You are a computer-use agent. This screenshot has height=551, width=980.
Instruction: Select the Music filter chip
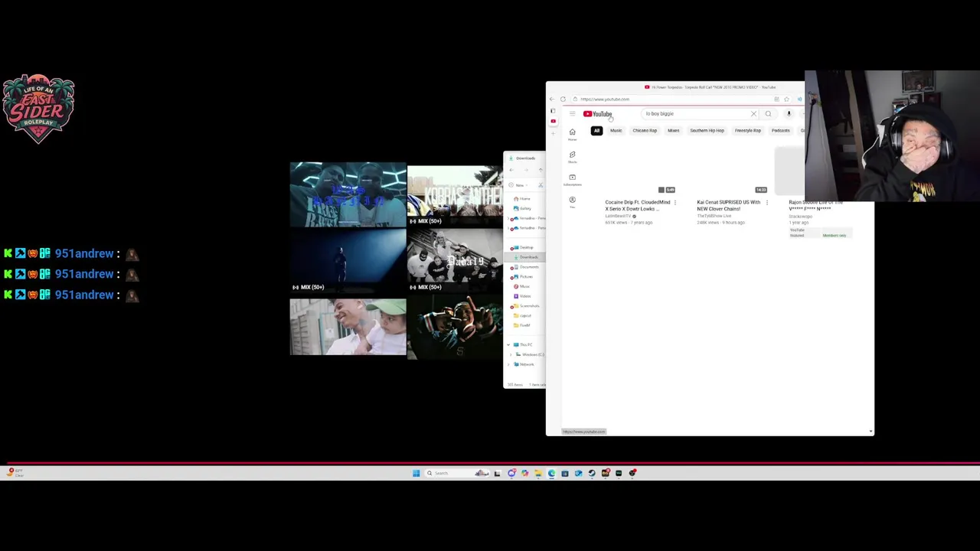[x=616, y=131]
